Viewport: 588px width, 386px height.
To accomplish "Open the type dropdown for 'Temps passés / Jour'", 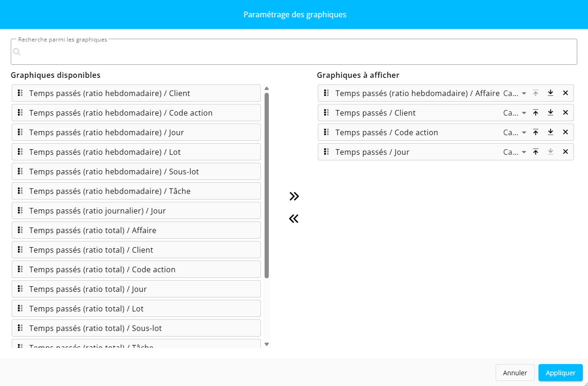I will [x=515, y=152].
